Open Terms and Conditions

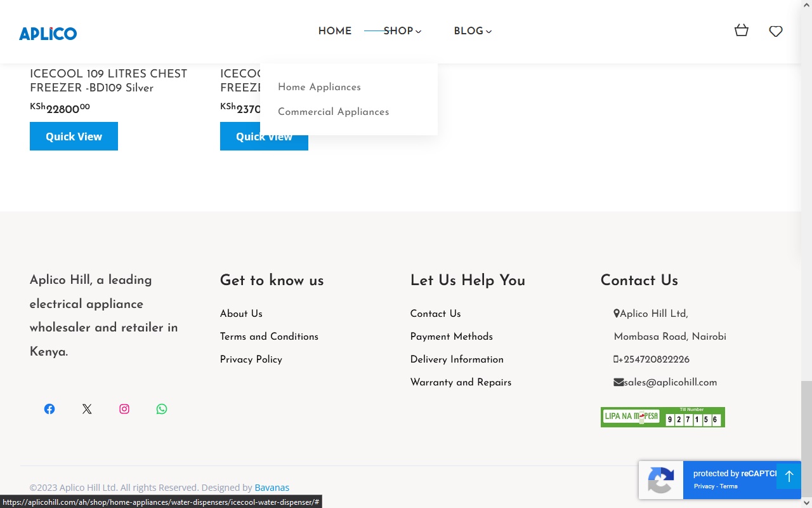click(269, 337)
